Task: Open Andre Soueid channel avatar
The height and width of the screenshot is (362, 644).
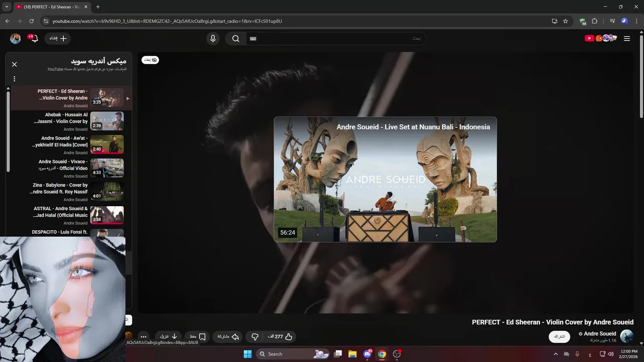Action: (x=627, y=336)
